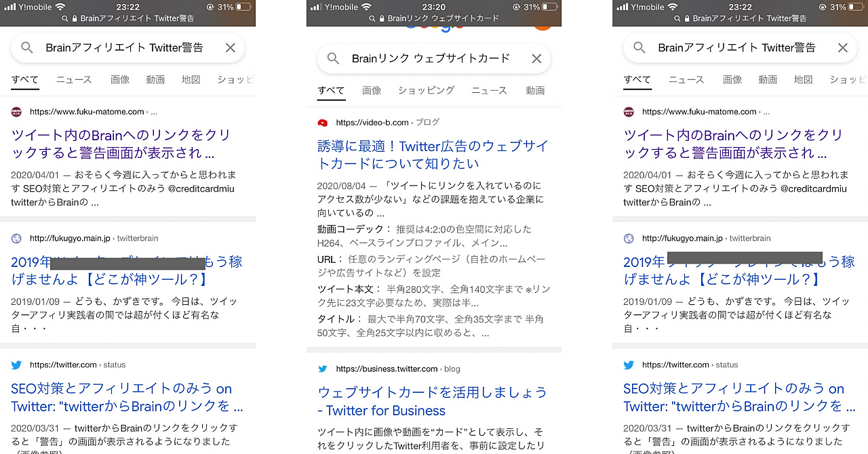Viewport: 868px width, 454px height.
Task: Click fukugyo.main.jp globe favicon in right screenshot
Action: click(629, 239)
